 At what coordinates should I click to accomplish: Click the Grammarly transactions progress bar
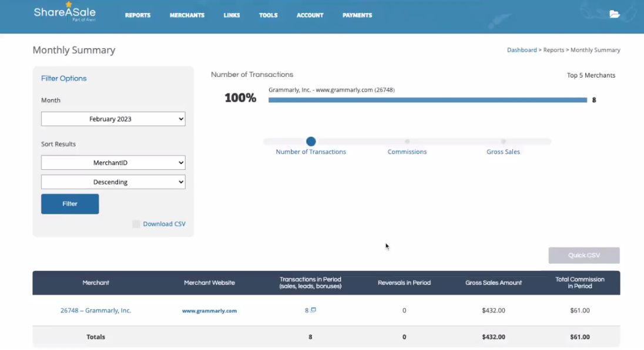point(428,100)
